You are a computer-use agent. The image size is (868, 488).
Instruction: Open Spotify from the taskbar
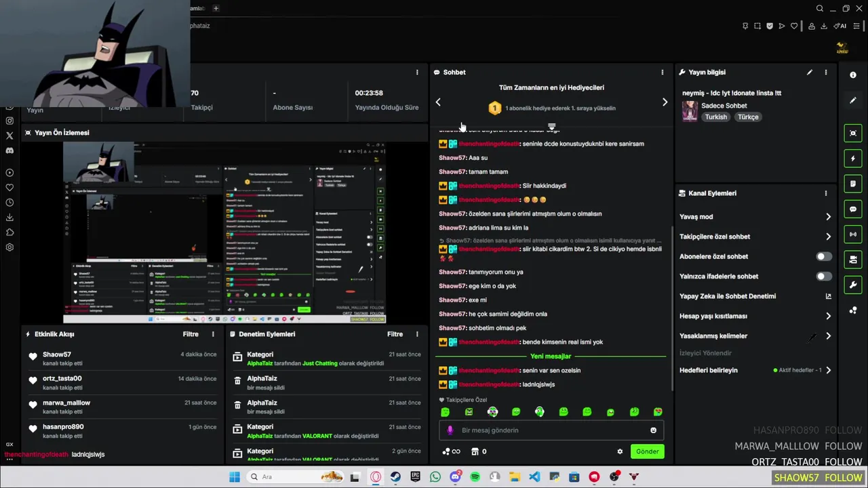pyautogui.click(x=475, y=477)
